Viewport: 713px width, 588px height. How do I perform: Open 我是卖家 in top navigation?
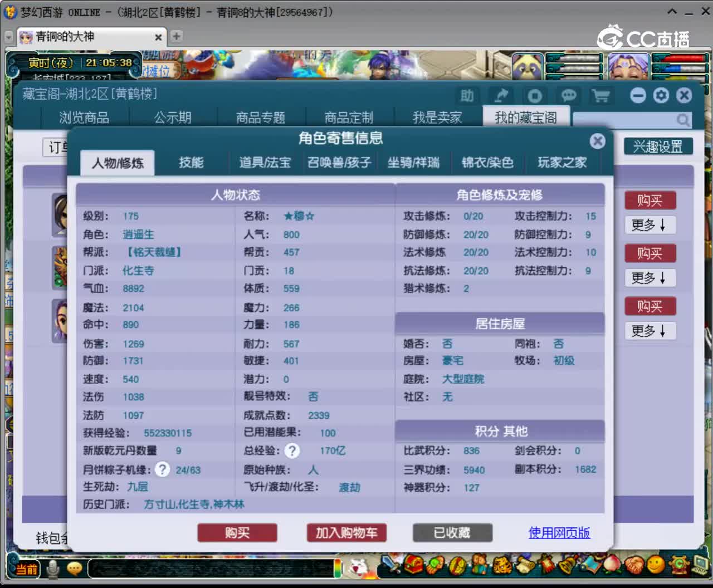(x=437, y=117)
